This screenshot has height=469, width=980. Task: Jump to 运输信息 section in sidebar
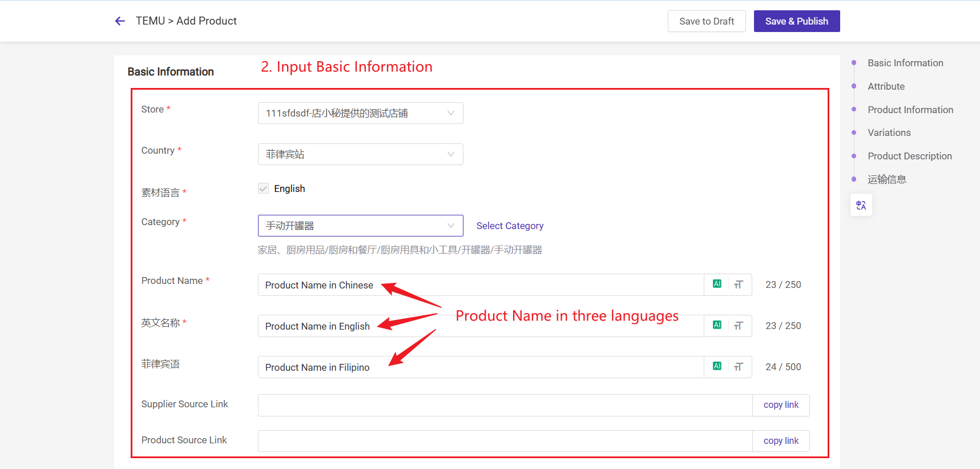(x=886, y=179)
